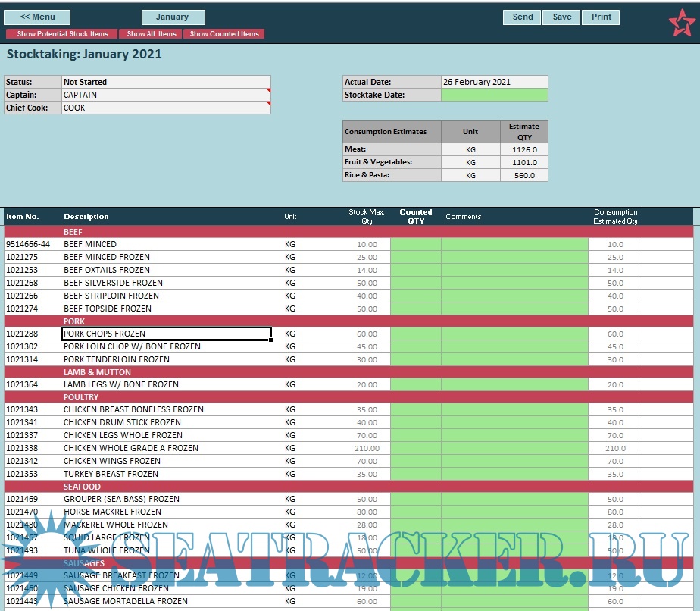
Task: Select counted qty for Chicken Wings Frozen
Action: 415,461
